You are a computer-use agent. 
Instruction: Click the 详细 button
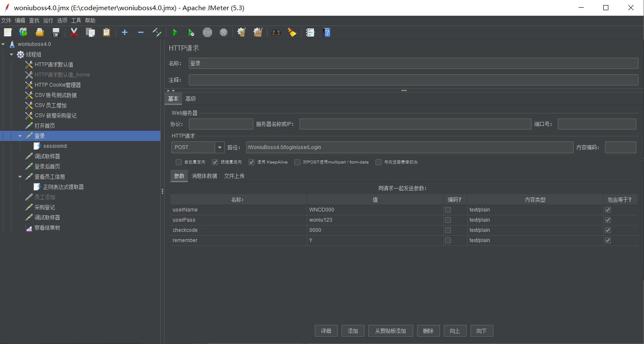pyautogui.click(x=326, y=331)
